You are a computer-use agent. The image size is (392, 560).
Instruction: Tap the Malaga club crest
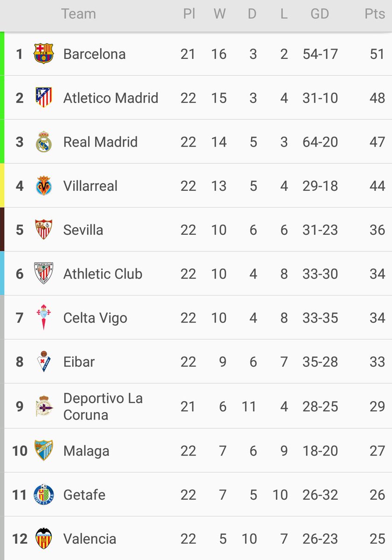coord(44,451)
